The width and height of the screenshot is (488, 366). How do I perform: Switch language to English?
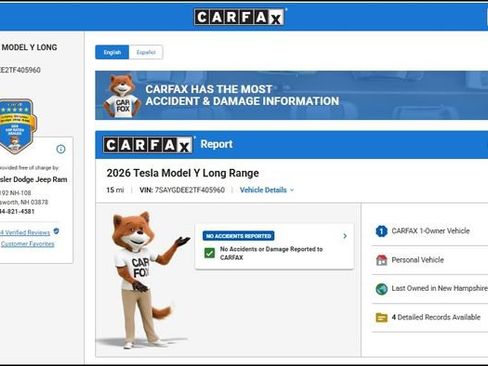tap(112, 52)
